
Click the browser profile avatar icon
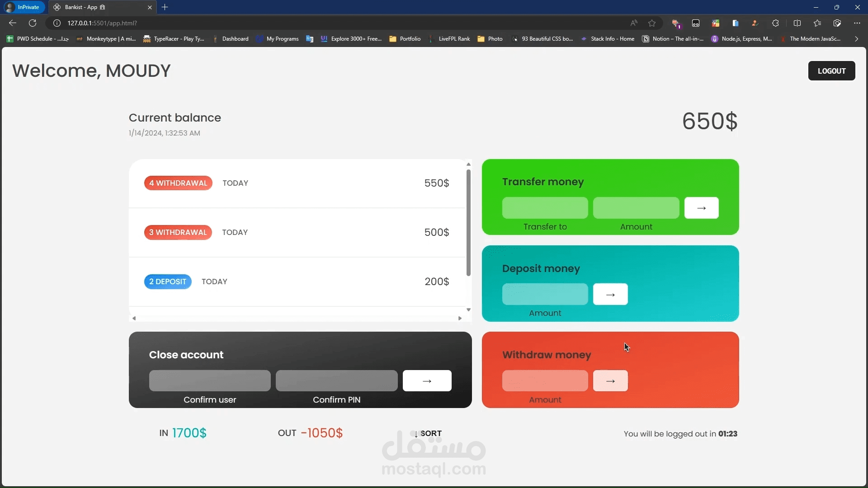755,23
